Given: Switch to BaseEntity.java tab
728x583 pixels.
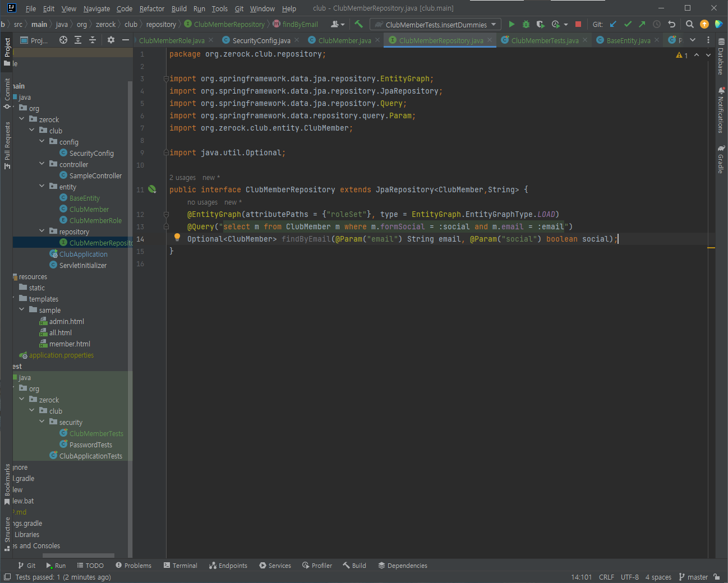Looking at the screenshot, I should pyautogui.click(x=628, y=40).
